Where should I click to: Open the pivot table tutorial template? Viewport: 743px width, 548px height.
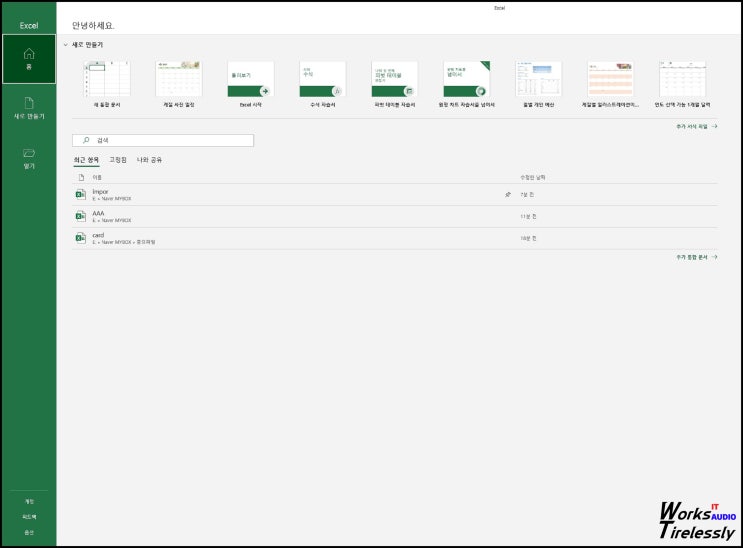point(395,84)
